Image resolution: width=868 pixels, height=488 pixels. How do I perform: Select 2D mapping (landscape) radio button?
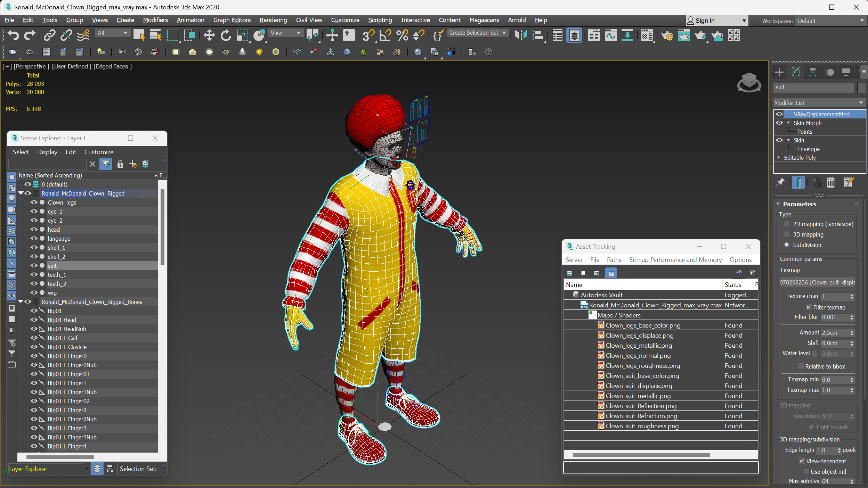(x=787, y=224)
